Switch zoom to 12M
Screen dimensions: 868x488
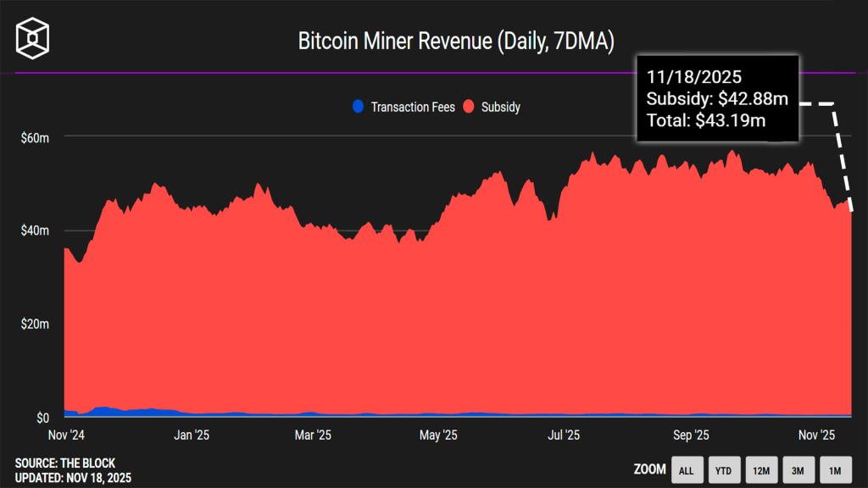[x=761, y=470]
